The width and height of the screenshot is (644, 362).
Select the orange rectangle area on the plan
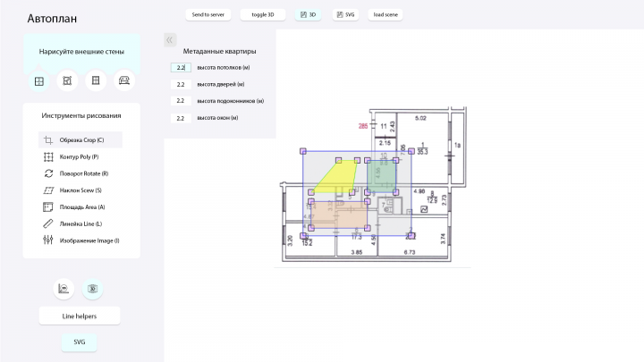click(x=339, y=215)
